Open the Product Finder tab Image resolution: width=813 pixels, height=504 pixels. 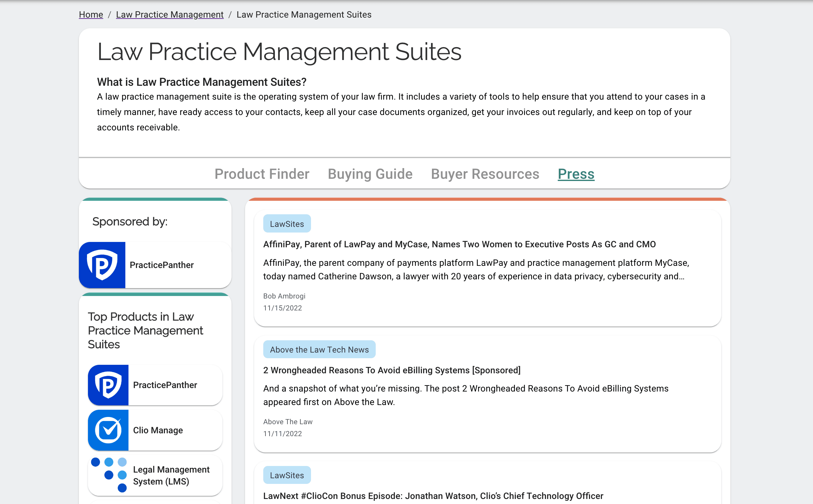click(262, 174)
